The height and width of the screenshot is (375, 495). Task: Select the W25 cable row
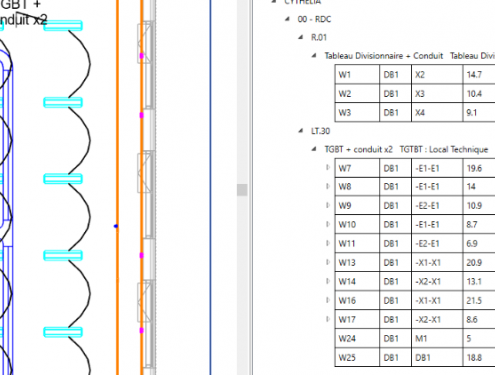415,357
